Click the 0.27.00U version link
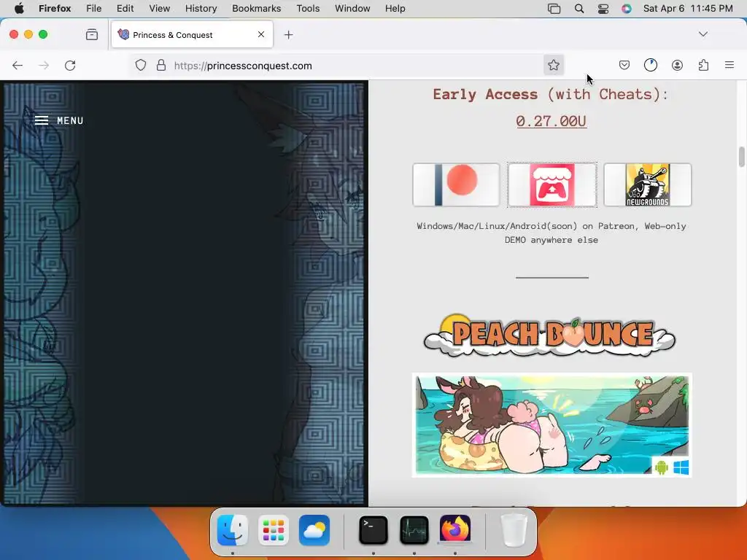The image size is (747, 560). [x=551, y=121]
